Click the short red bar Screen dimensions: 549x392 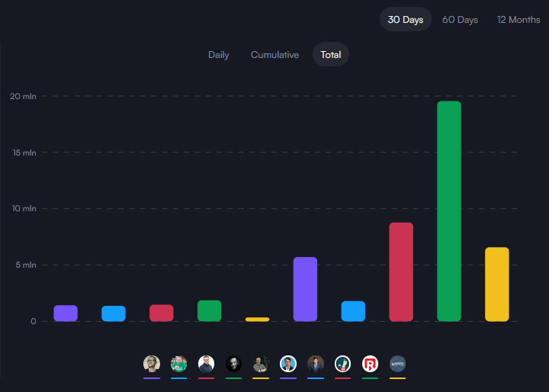[x=162, y=313]
